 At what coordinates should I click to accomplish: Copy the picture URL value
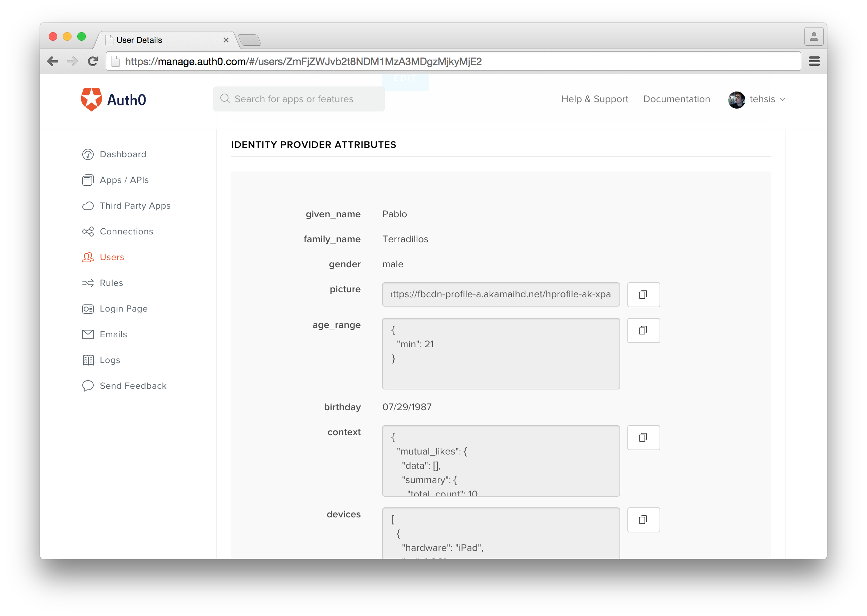coord(643,295)
